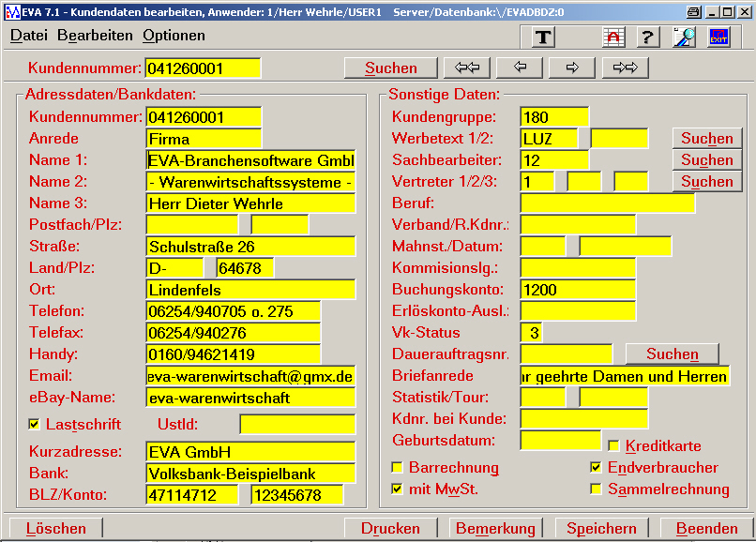756x542 pixels.
Task: Click the Werbetext field containing LUZ
Action: 549,139
